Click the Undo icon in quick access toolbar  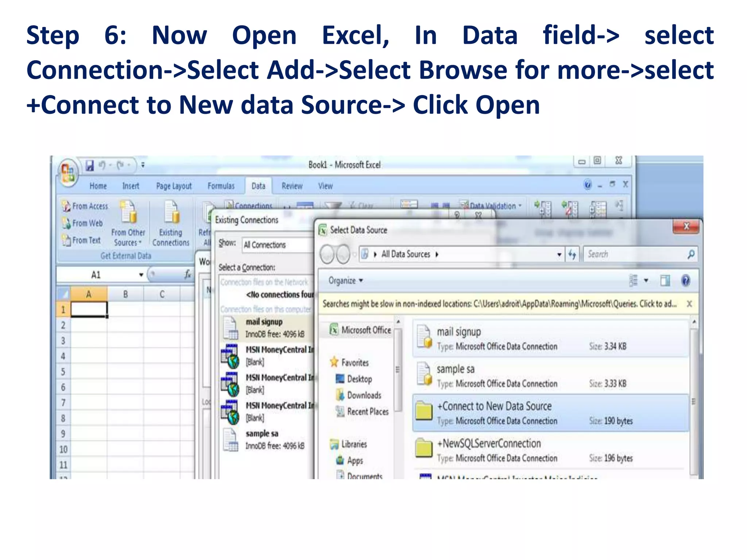[102, 166]
